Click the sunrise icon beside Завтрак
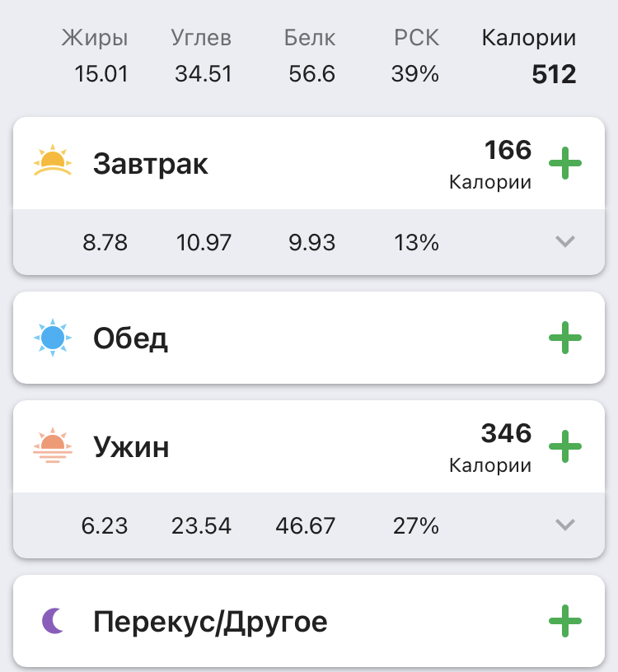The height and width of the screenshot is (672, 618). click(54, 161)
